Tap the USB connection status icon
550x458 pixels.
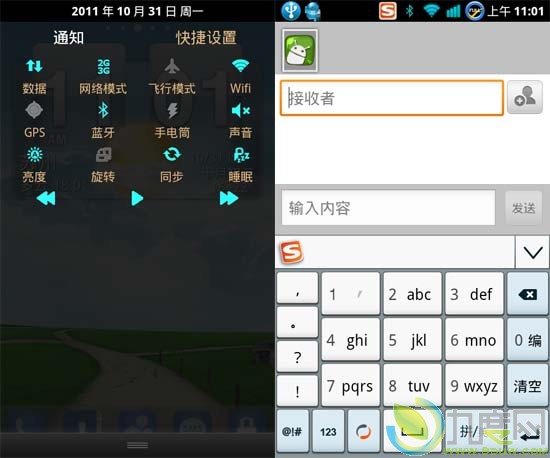pos(291,11)
